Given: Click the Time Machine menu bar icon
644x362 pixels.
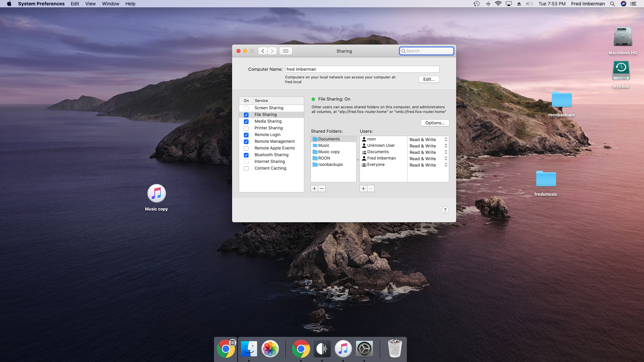Looking at the screenshot, I should pyautogui.click(x=476, y=4).
